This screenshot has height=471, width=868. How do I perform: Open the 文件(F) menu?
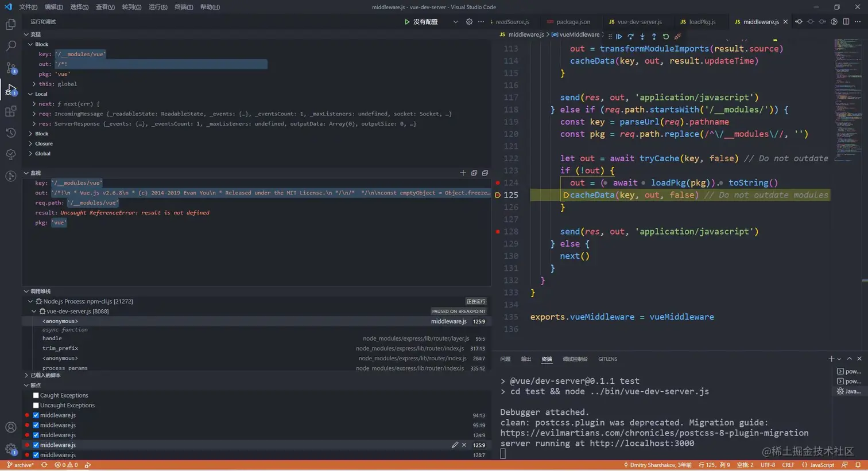click(28, 7)
